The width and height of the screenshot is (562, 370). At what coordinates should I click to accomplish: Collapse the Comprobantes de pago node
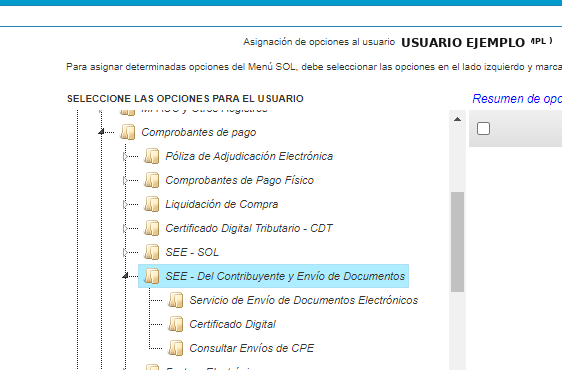click(x=101, y=132)
